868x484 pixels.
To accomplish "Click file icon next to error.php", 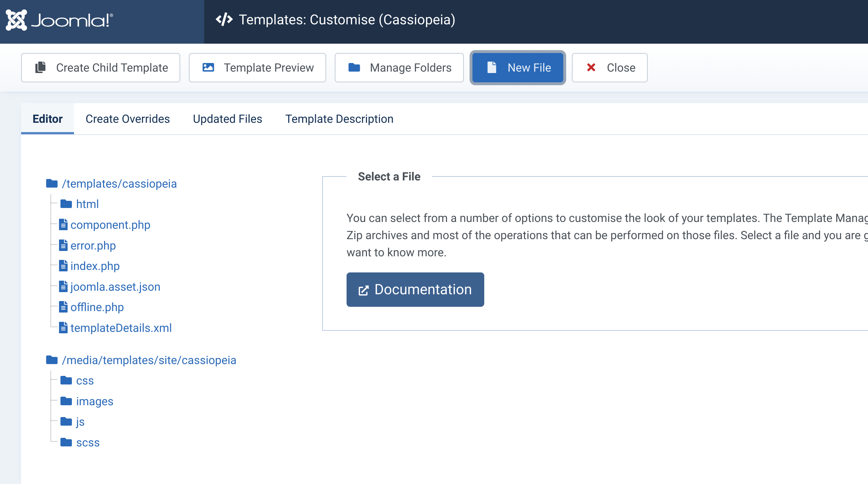I will [x=63, y=245].
